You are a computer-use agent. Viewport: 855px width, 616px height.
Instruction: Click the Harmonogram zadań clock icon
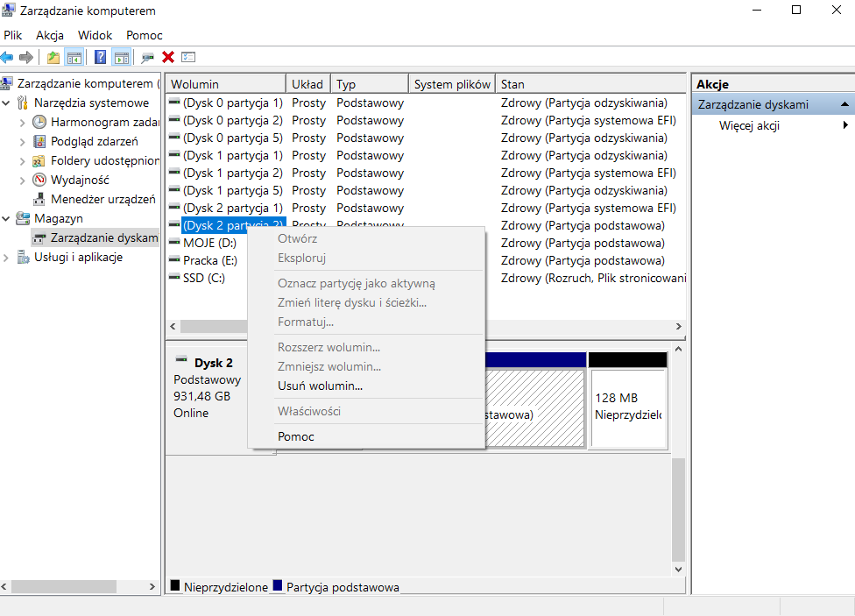click(39, 122)
